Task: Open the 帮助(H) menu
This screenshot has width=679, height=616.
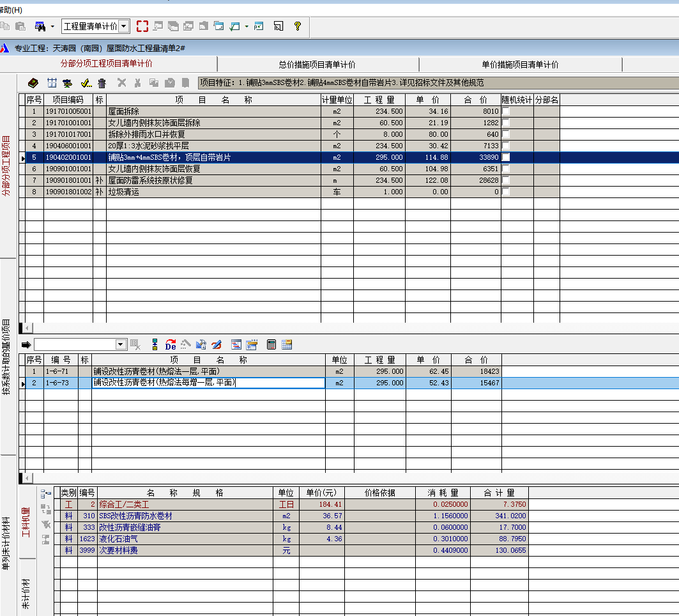Action: [x=11, y=10]
